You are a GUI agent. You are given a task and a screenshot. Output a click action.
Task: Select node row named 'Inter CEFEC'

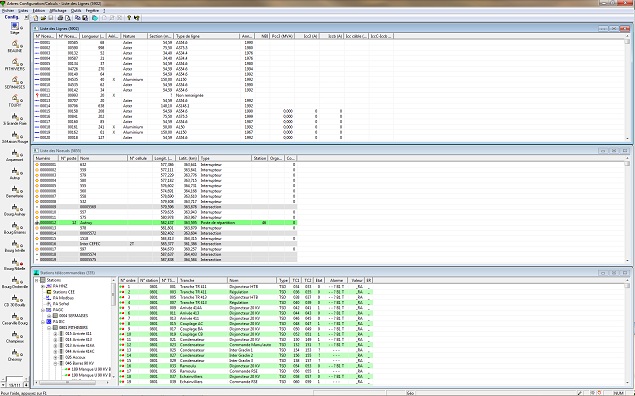[x=166, y=244]
